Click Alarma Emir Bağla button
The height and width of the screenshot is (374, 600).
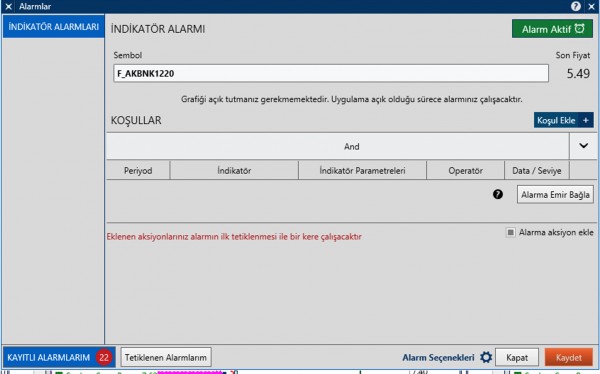(x=555, y=194)
